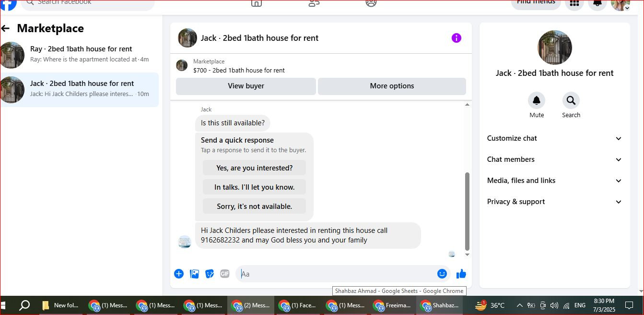Open the Search in conversation icon
644x315 pixels.
(571, 100)
